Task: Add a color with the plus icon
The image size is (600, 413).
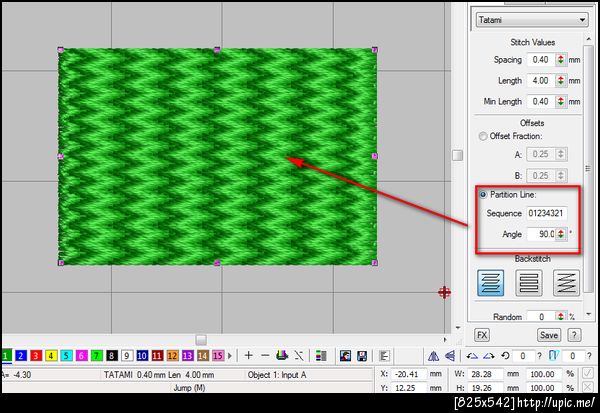Action: [248, 356]
